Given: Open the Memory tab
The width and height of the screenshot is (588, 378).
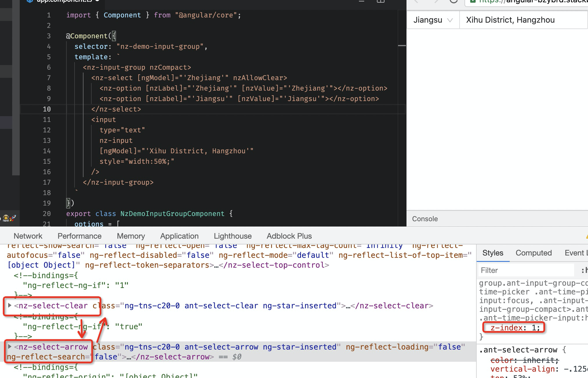Looking at the screenshot, I should tap(131, 236).
